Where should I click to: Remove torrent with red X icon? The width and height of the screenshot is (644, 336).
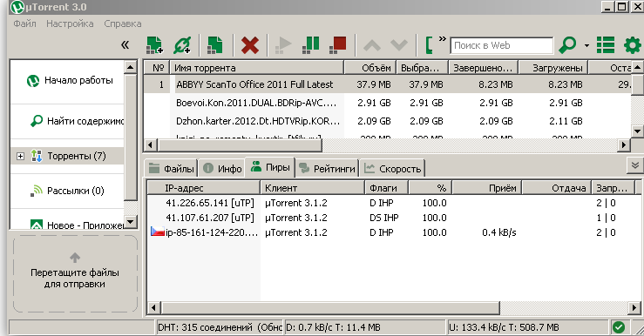(250, 45)
